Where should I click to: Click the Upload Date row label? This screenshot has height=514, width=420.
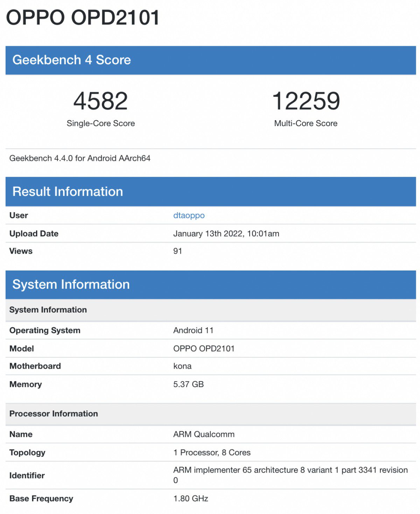(34, 233)
